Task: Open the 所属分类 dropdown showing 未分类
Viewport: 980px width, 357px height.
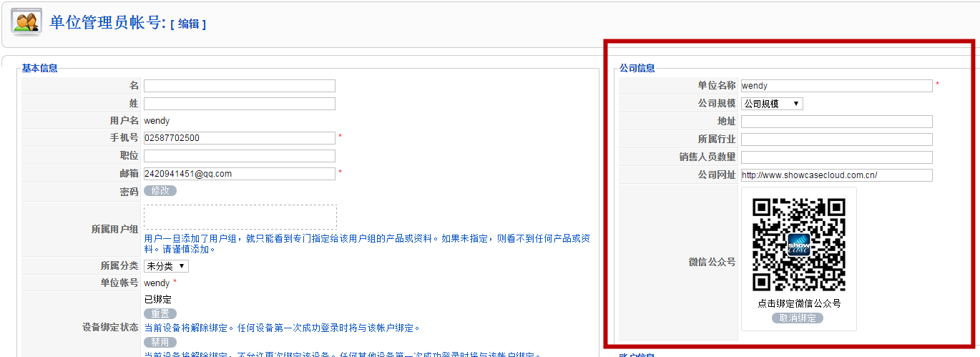Action: click(x=166, y=266)
